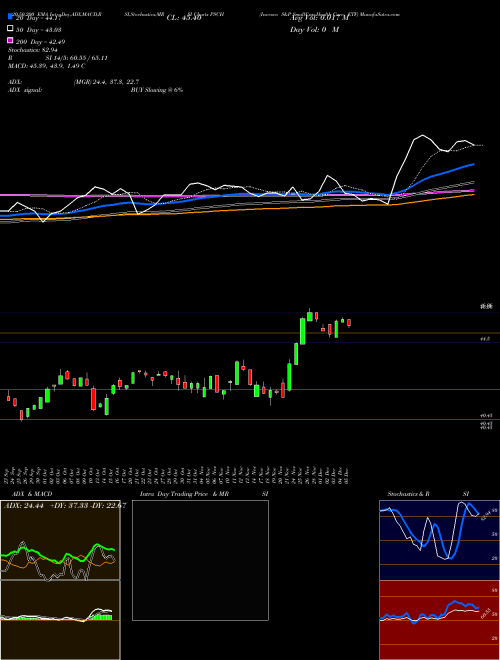Click the red RSI oscillator panel
Image resolution: width=500 pixels, height=660 pixels.
439,620
